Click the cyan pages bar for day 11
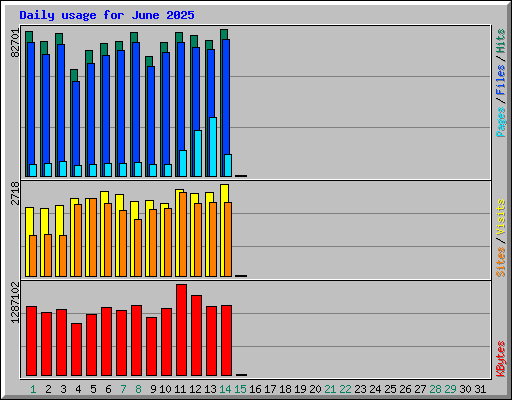 pos(183,163)
